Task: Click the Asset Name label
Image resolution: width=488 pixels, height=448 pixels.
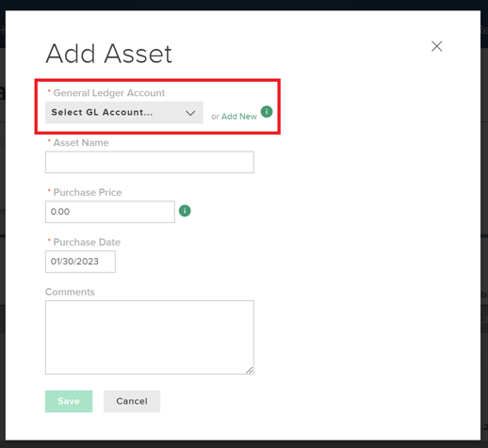Action: (81, 143)
